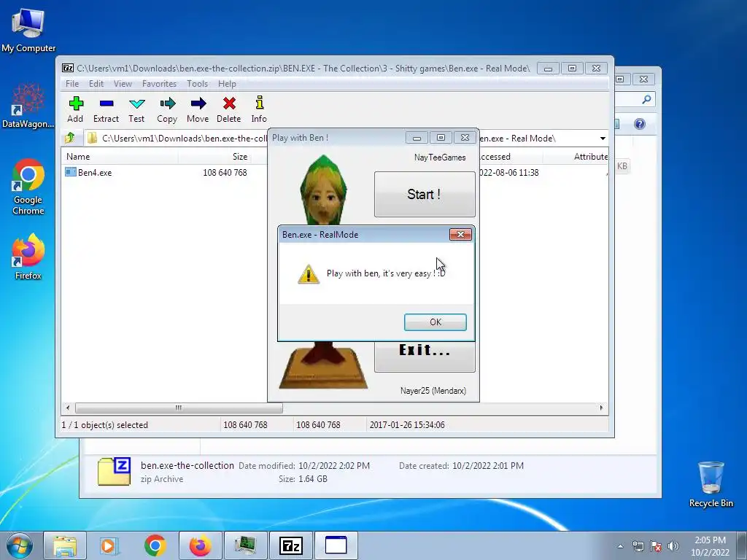The height and width of the screenshot is (560, 747).
Task: Open Chrome from the taskbar
Action: click(155, 545)
